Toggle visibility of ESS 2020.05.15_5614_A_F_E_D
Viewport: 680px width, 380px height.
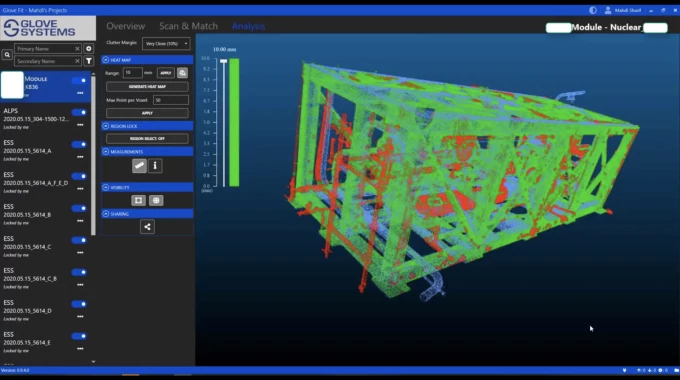tap(79, 176)
